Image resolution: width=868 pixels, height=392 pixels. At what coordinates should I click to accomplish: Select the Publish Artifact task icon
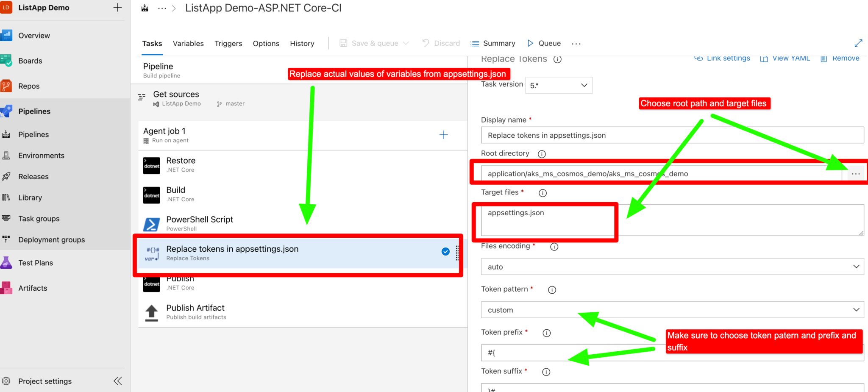point(151,312)
